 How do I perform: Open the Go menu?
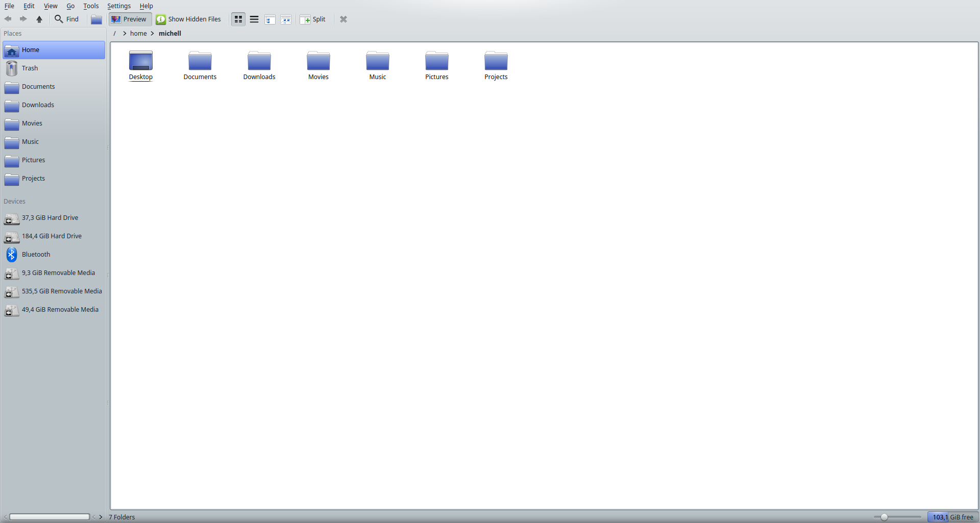coord(70,6)
